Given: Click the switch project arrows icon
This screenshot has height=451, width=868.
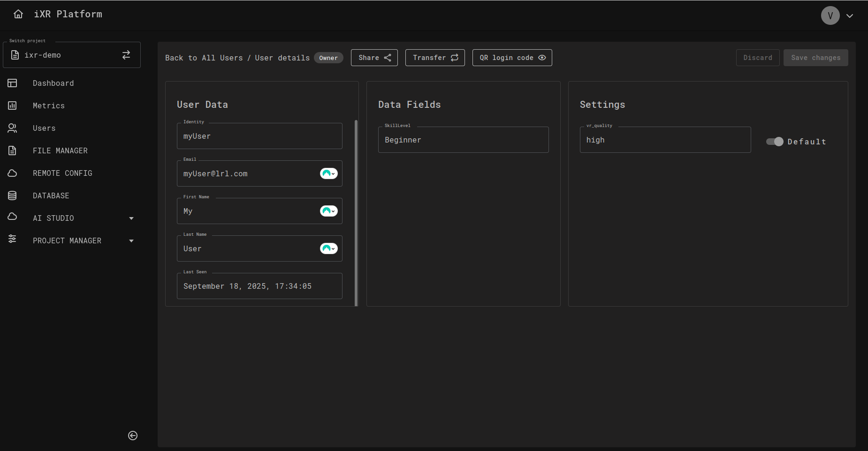Looking at the screenshot, I should click(126, 55).
